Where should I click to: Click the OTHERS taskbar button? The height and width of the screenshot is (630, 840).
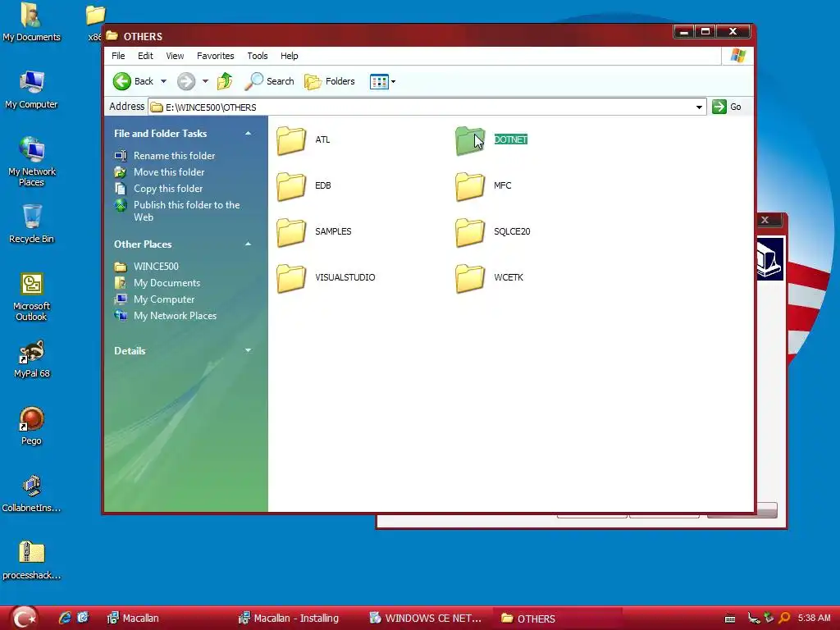tap(557, 619)
